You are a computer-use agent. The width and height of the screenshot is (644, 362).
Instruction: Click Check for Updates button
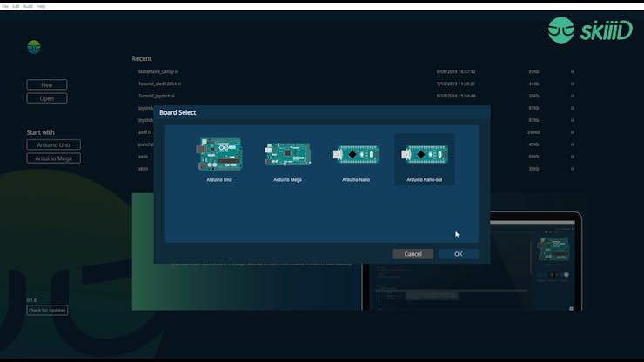pyautogui.click(x=47, y=311)
